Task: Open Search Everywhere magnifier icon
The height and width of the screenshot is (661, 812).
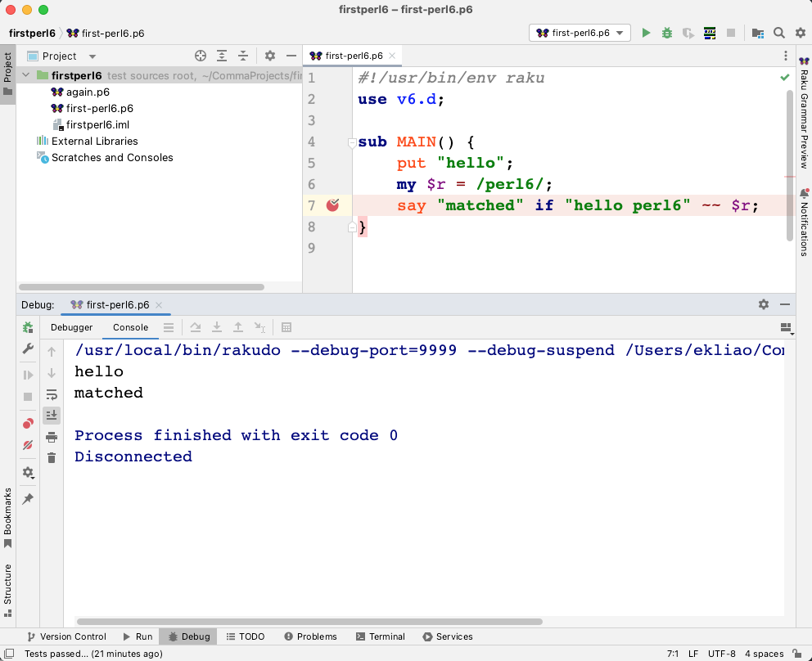Action: (779, 33)
